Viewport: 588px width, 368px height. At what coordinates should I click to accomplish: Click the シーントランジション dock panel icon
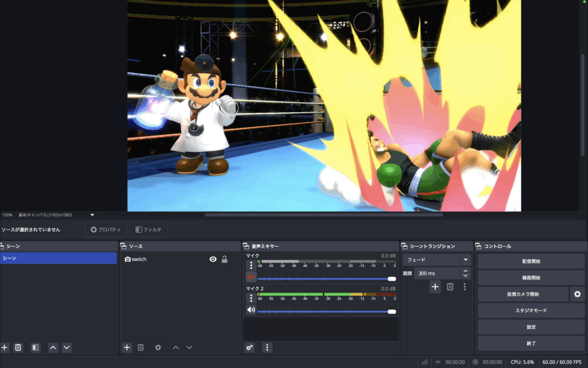(x=404, y=246)
